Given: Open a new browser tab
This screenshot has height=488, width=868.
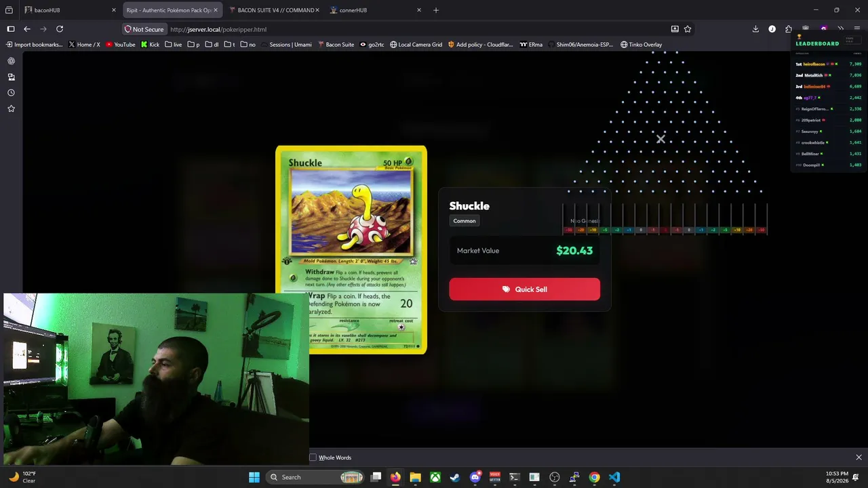Looking at the screenshot, I should click(x=436, y=10).
